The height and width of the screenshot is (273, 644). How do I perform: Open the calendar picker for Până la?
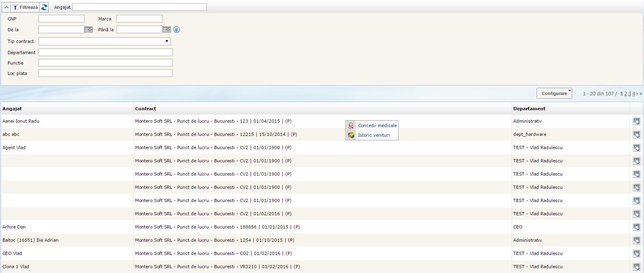tap(167, 30)
